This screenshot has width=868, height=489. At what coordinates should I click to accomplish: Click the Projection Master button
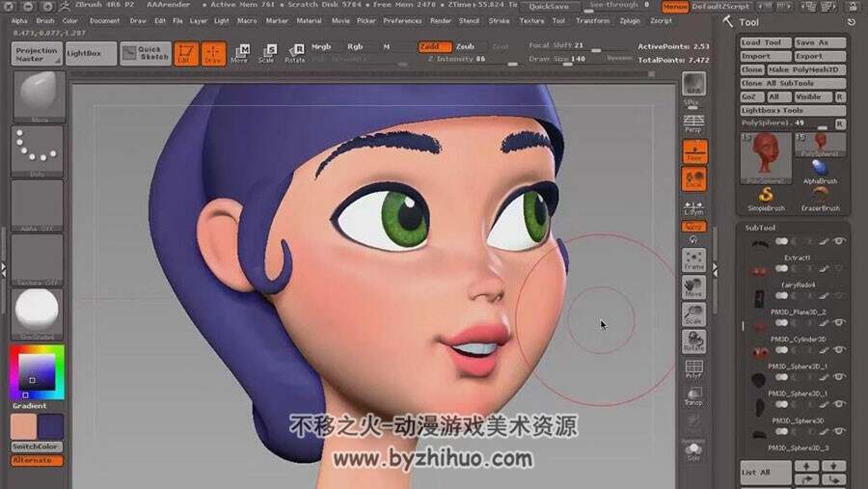[37, 54]
